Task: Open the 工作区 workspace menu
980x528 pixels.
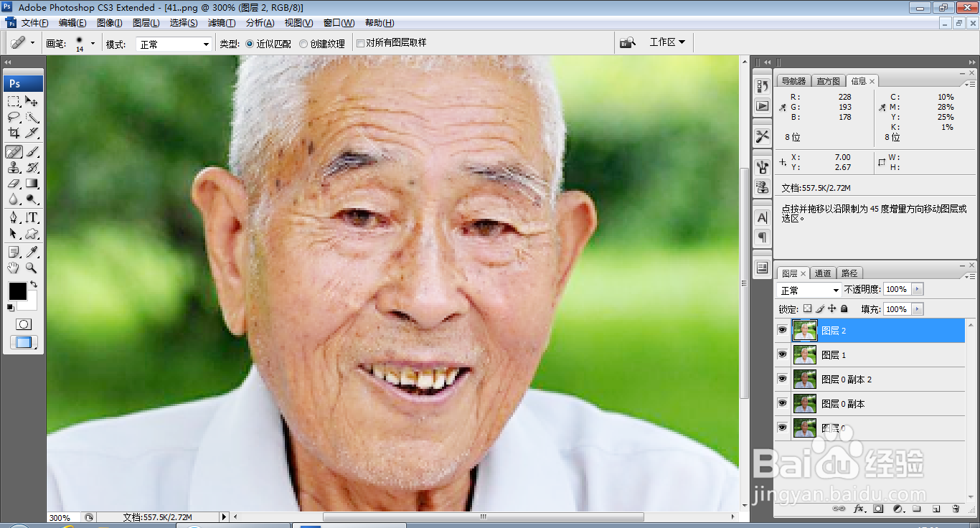Action: pyautogui.click(x=667, y=42)
